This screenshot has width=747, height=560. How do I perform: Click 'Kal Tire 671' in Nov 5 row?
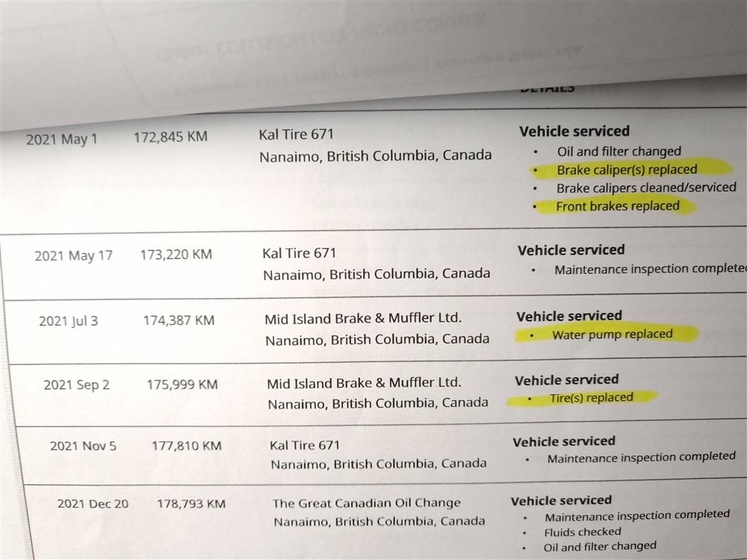point(305,445)
